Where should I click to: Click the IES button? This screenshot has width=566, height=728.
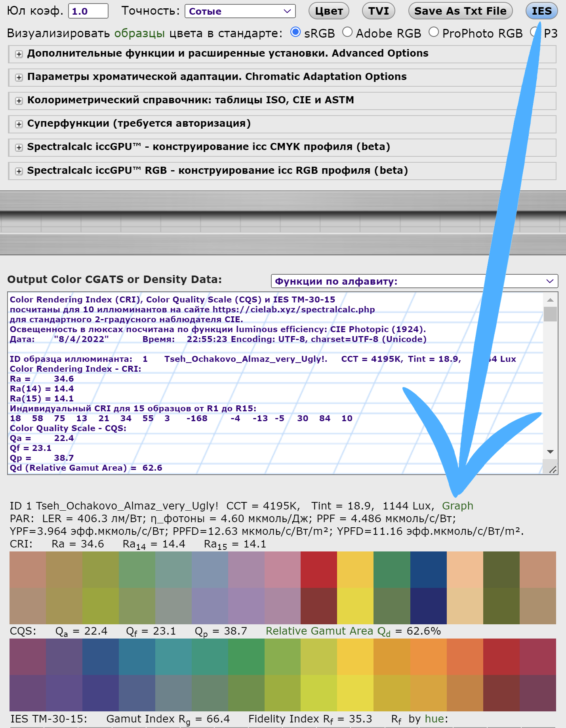tap(541, 11)
